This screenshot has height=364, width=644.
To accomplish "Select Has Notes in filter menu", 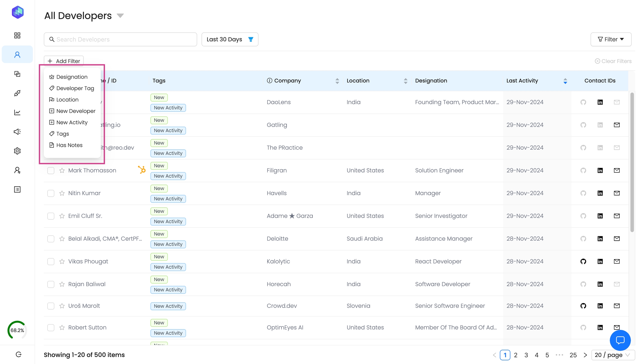I will point(69,145).
